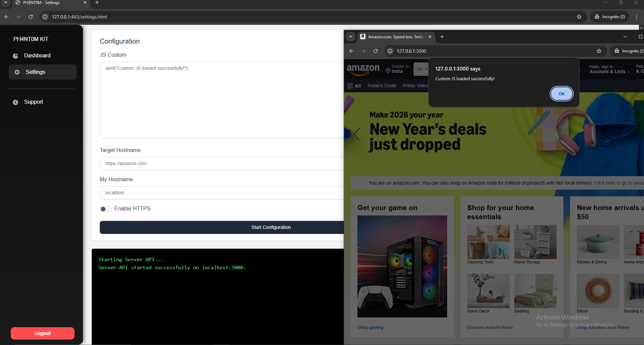Click the Incognito (2) badge in settings window

coord(609,17)
